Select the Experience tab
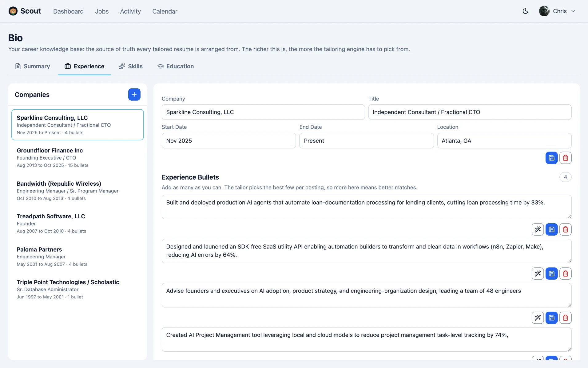The width and height of the screenshot is (588, 368). [x=84, y=66]
